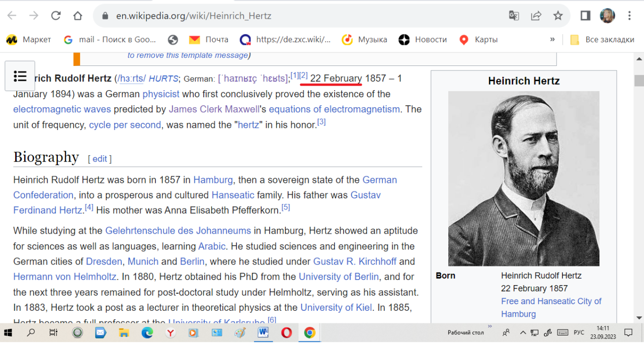Open the Gustav R. Kirchhoff link
Viewport: 644px width, 344px height.
(355, 261)
